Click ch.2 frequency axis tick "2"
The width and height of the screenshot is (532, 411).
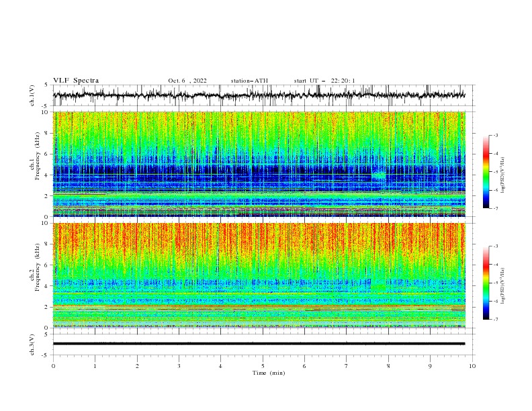pos(46,307)
